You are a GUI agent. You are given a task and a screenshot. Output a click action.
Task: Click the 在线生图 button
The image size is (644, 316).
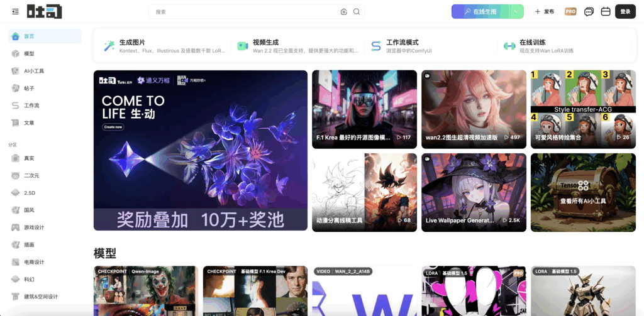[480, 12]
